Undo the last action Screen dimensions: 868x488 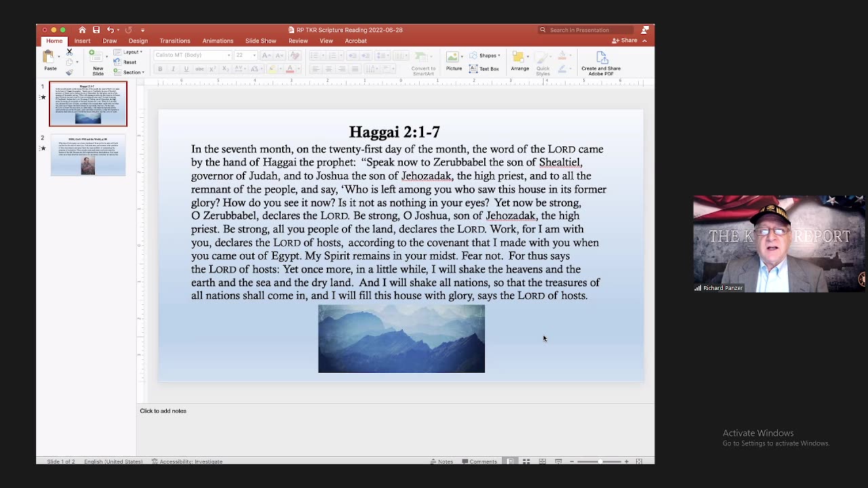110,30
